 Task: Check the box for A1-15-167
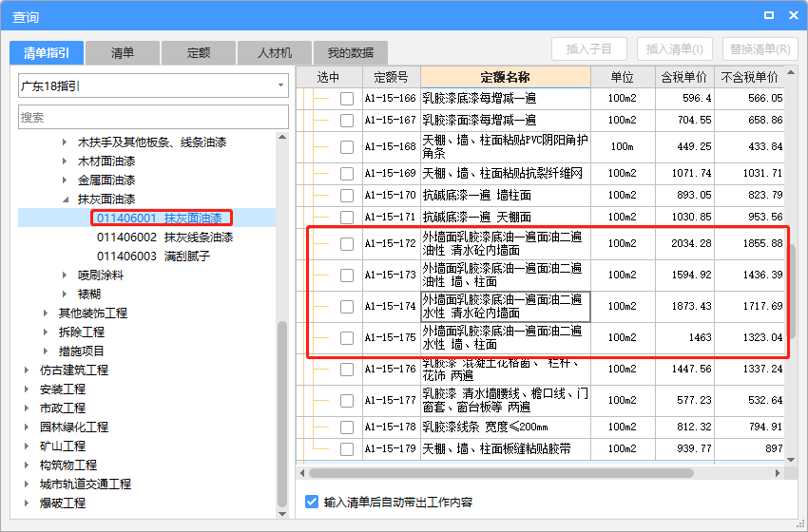[x=347, y=121]
